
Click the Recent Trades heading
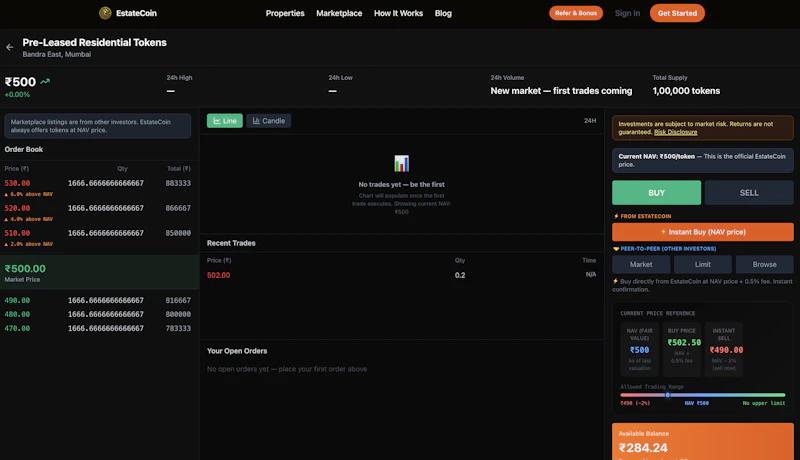tap(231, 243)
